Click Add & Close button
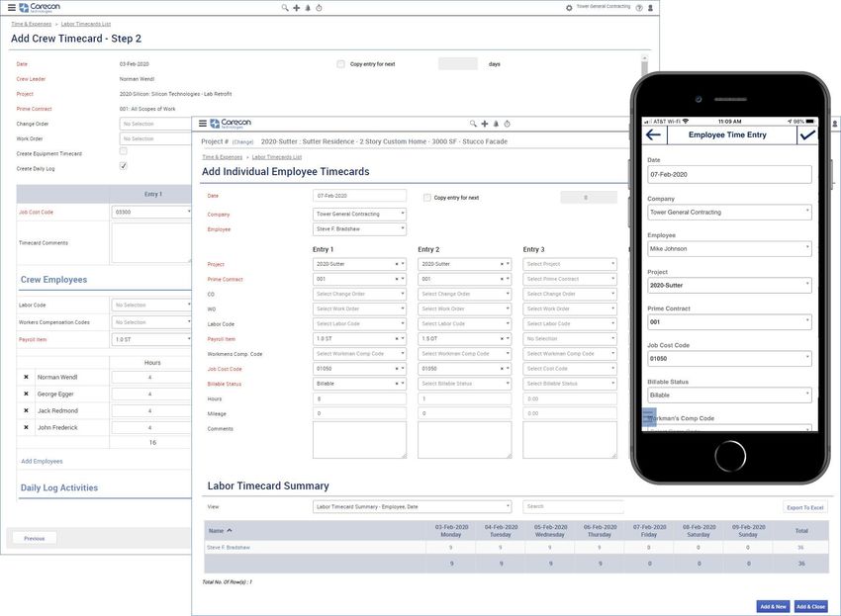This screenshot has height=616, width=841. coord(810,606)
